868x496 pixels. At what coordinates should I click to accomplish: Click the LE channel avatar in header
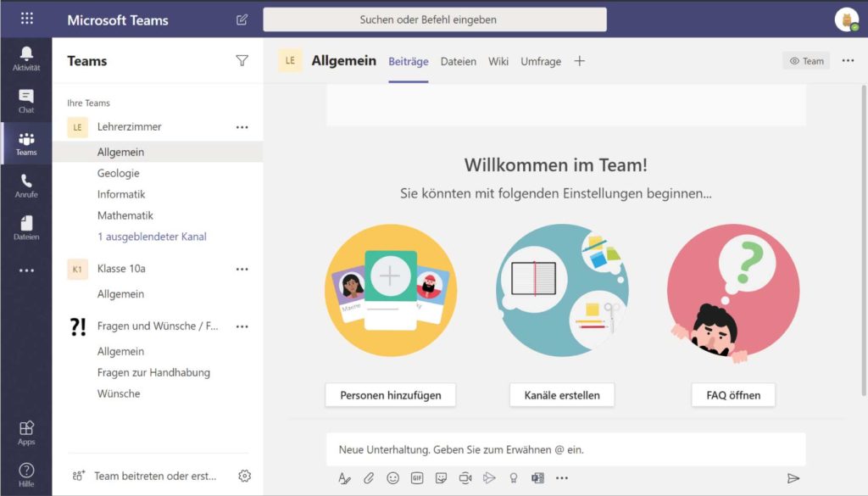(x=290, y=61)
